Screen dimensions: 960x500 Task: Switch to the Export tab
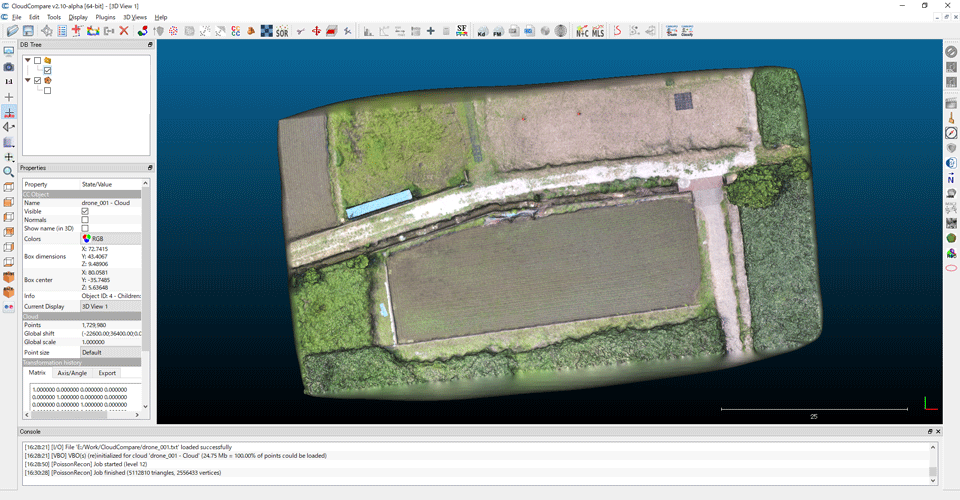(x=107, y=373)
